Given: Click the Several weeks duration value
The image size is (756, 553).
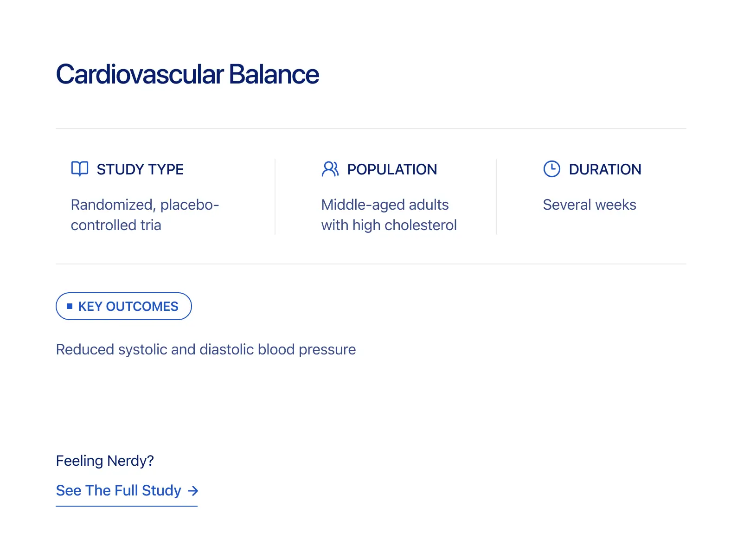Looking at the screenshot, I should 589,205.
